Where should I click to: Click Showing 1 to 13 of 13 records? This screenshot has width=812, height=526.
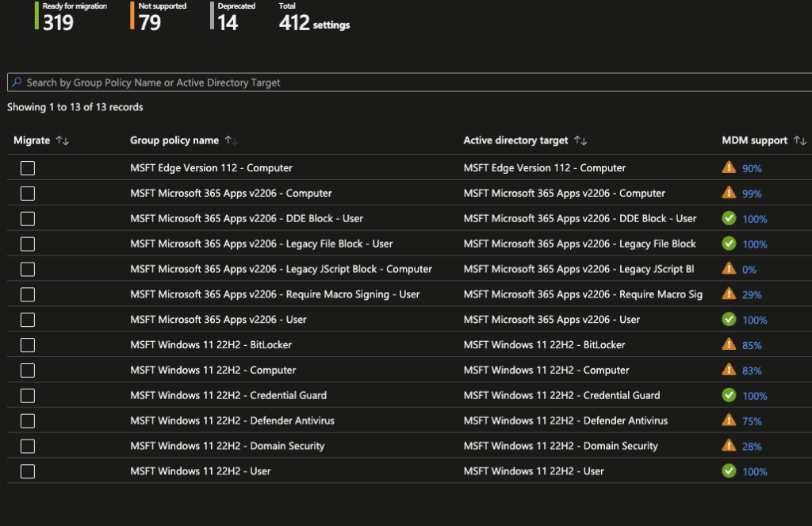click(x=75, y=107)
